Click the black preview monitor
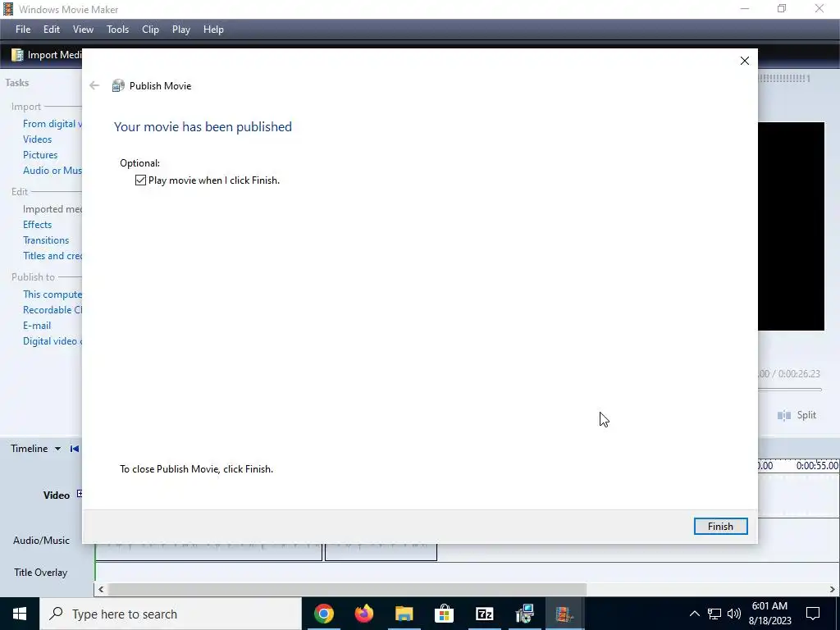840x630 pixels. [x=792, y=226]
